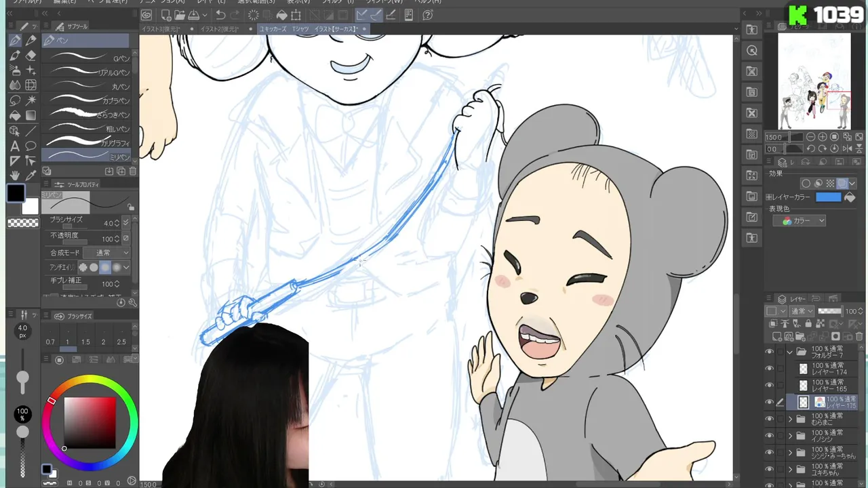
Task: Select the Pen tool in the tool palette
Action: 15,41
